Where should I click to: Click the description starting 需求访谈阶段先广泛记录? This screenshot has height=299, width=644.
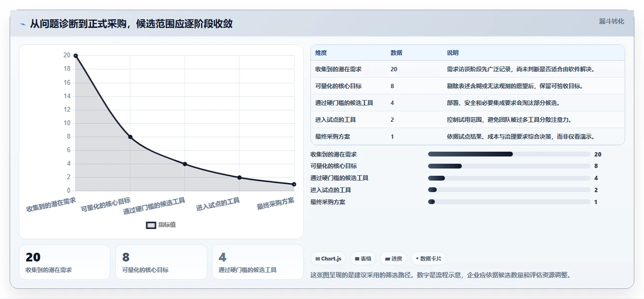tap(522, 69)
